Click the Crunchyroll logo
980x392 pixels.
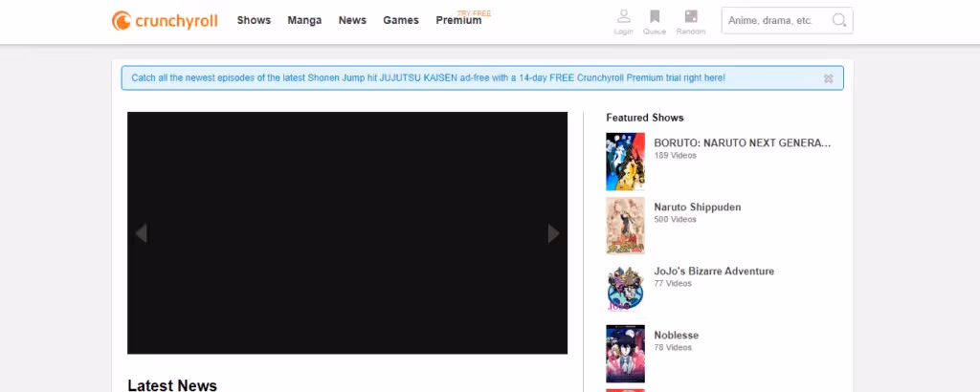click(x=165, y=21)
